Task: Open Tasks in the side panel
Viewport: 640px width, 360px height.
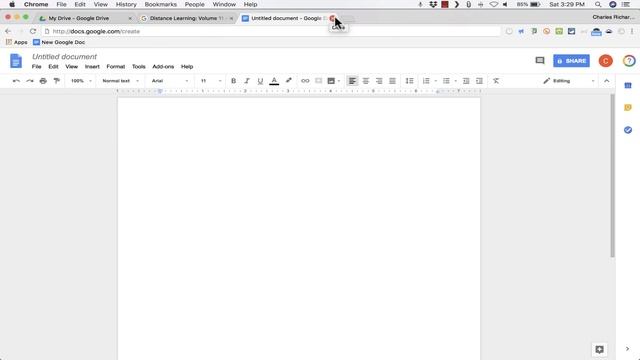Action: 628,130
